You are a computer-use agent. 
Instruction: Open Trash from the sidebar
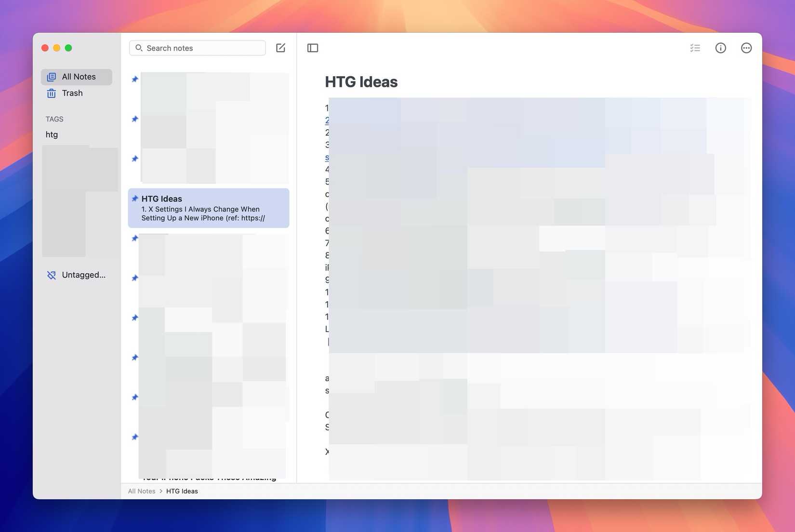(71, 93)
